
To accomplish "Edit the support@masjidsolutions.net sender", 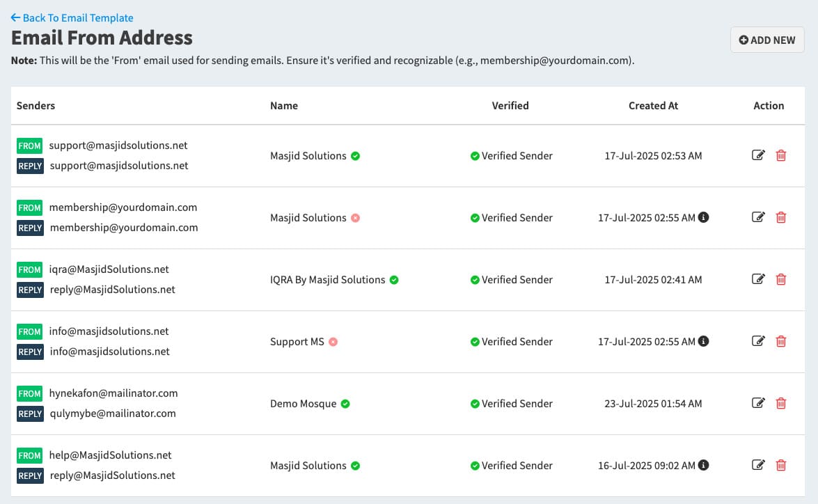I will 758,155.
